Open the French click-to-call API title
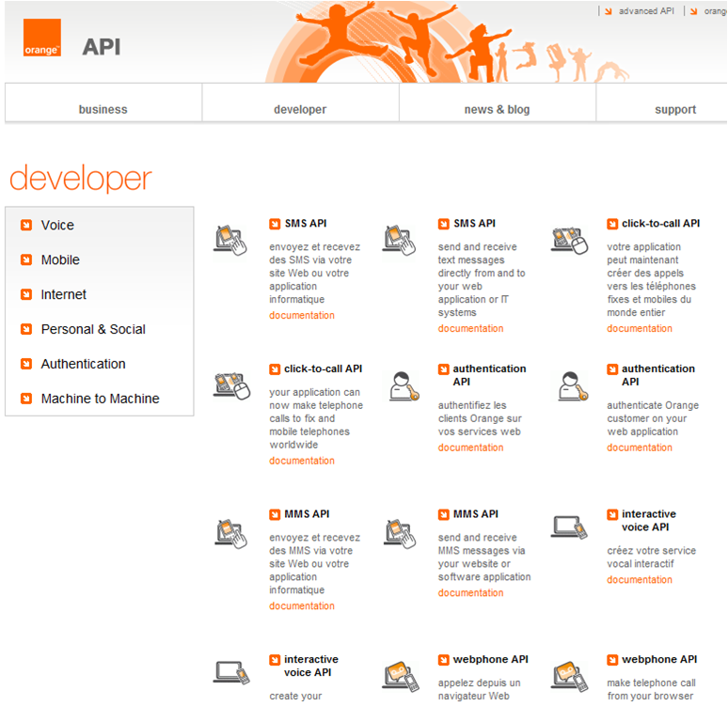 point(660,224)
